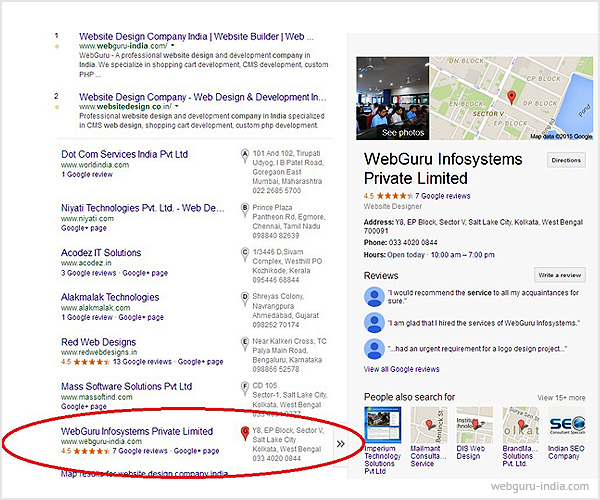The height and width of the screenshot is (500, 600).
Task: Click '7 Google reviews' in knowledge panel
Action: pyautogui.click(x=443, y=196)
